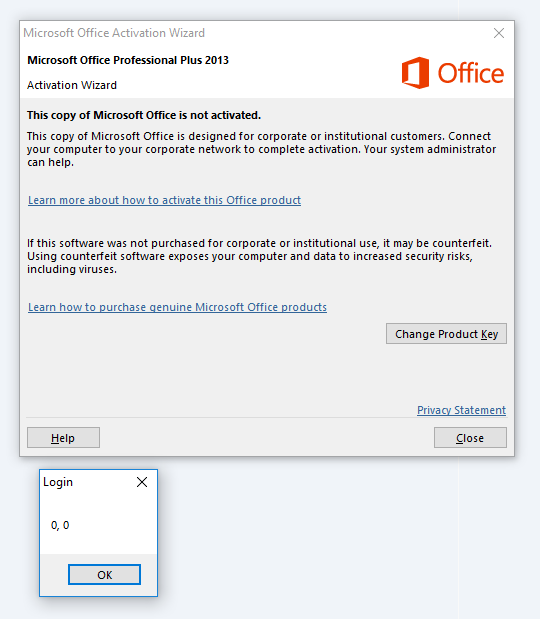This screenshot has height=619, width=540.
Task: Open link about how to activate this Office product
Action: (164, 200)
